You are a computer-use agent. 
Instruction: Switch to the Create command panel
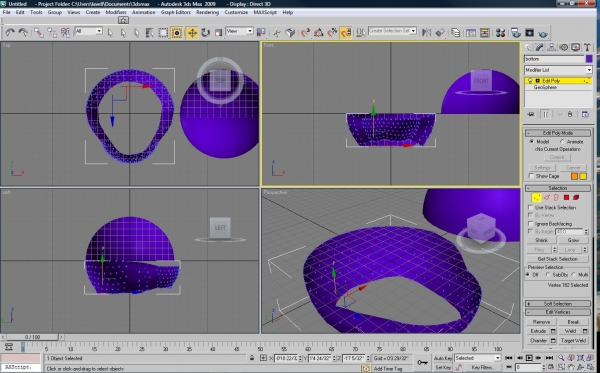[x=528, y=47]
